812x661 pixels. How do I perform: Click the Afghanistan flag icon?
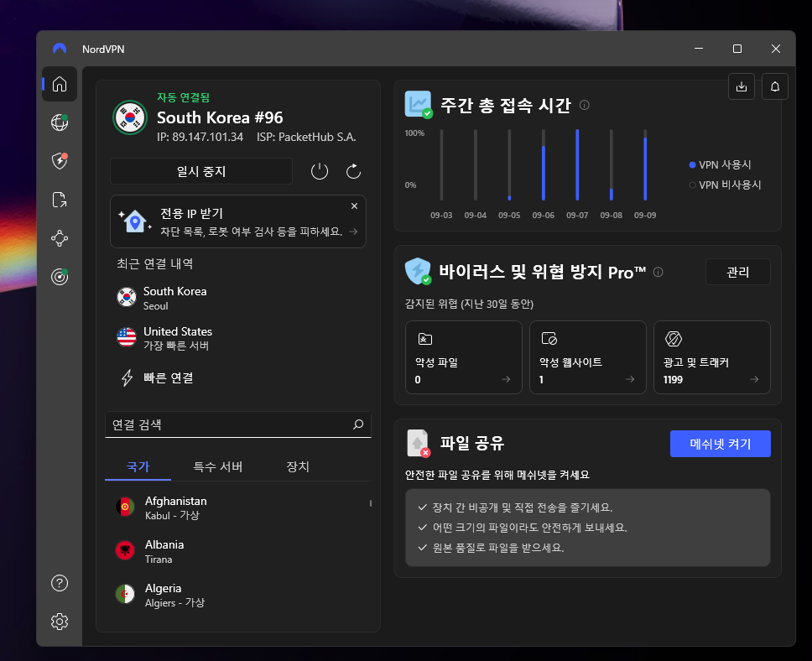tap(125, 507)
